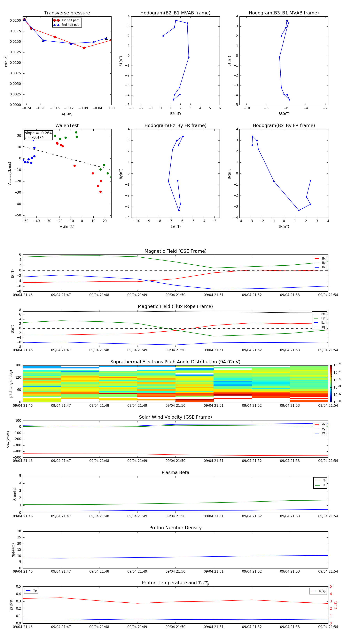Select the βp entry in Plasma Beta legend

click(x=320, y=480)
